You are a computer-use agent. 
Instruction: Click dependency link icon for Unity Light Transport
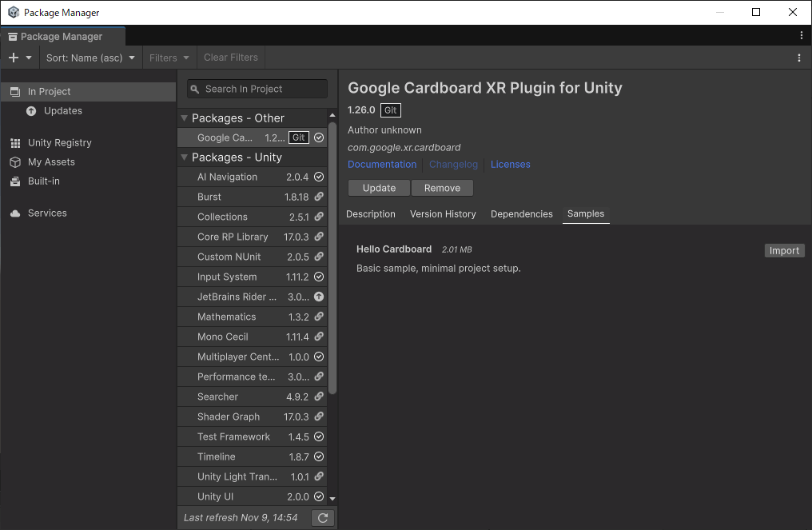319,476
